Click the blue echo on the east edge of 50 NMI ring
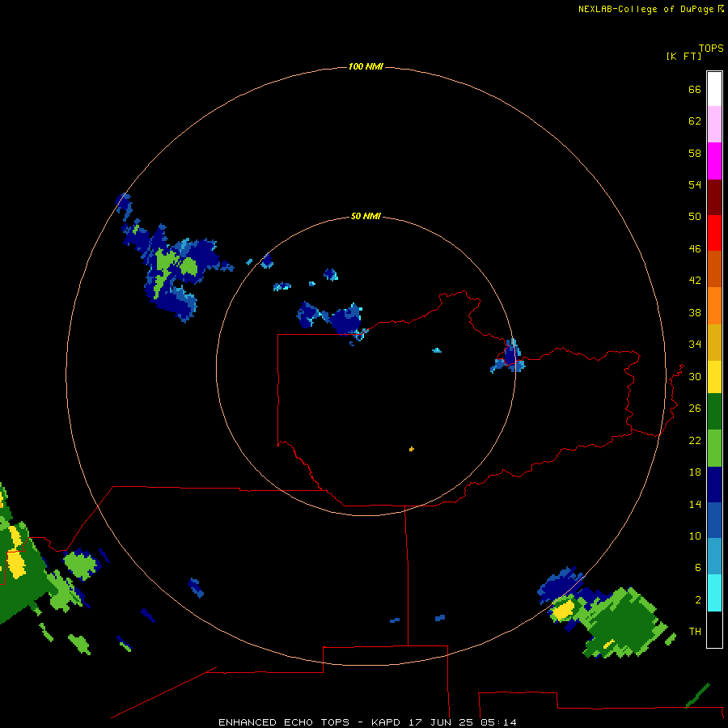Viewport: 728px width, 728px height. [x=510, y=357]
